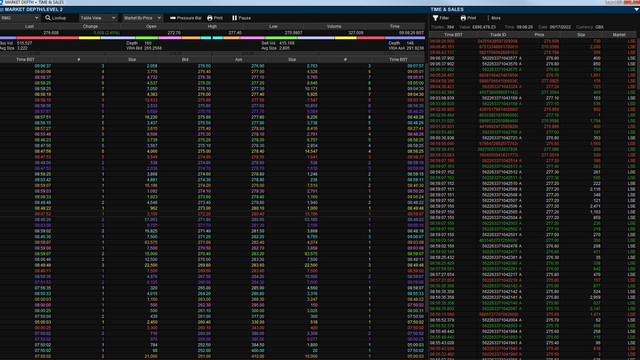Click the Pressure Bar button label
The width and height of the screenshot is (640, 360).
click(189, 18)
